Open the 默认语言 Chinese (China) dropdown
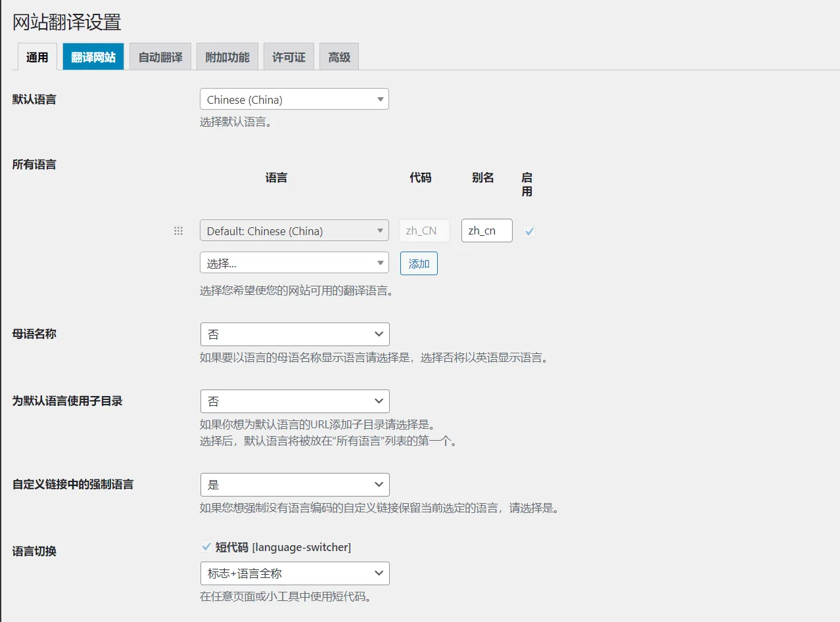840x622 pixels. point(294,99)
